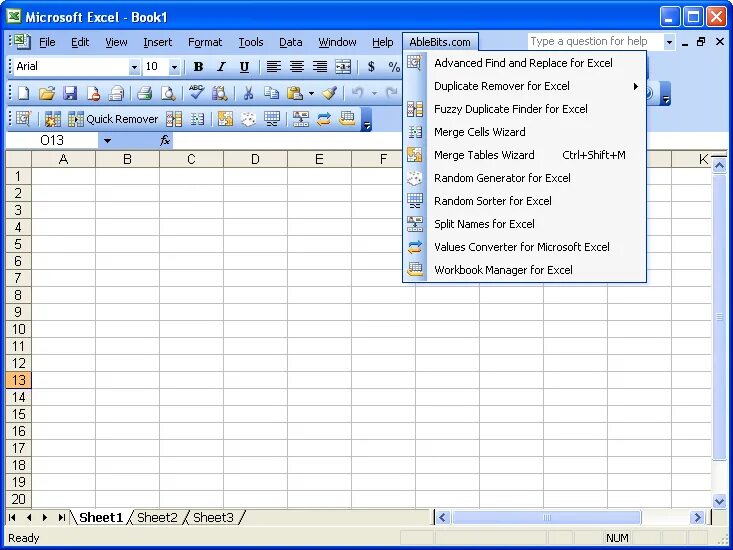Click the Currency Style dollar icon
The height and width of the screenshot is (550, 733).
click(371, 67)
